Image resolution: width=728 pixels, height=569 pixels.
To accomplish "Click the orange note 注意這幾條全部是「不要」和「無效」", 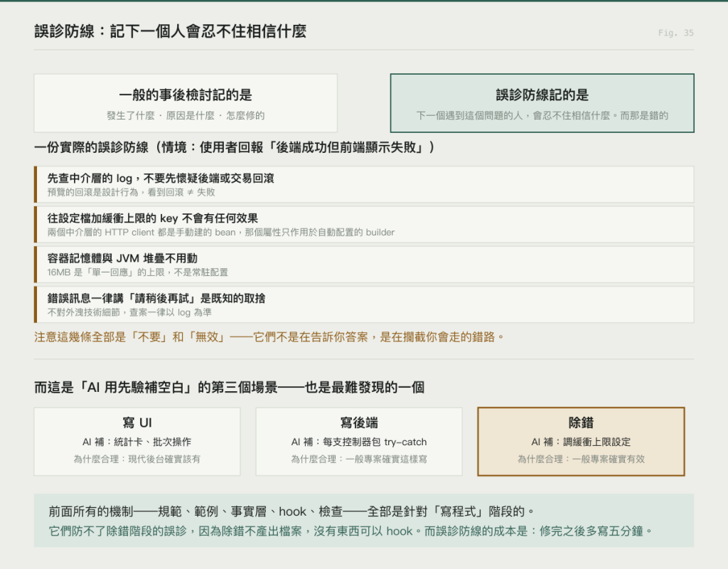I will point(269,336).
